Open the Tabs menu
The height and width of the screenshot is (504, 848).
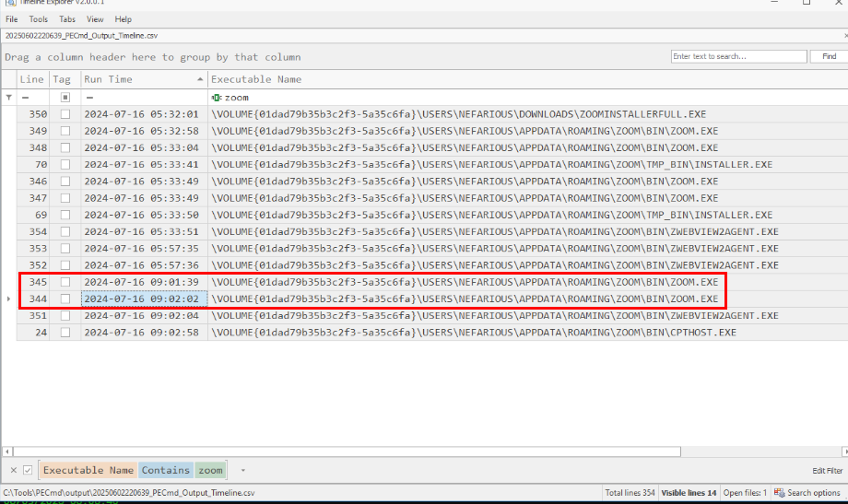67,18
